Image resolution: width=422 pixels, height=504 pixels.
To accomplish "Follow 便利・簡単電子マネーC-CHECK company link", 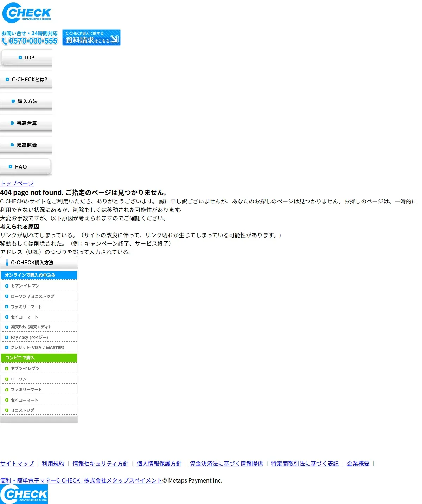I will [81, 480].
